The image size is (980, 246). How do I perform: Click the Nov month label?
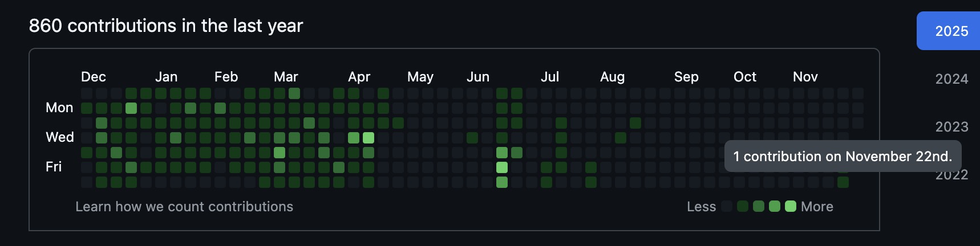click(x=805, y=77)
